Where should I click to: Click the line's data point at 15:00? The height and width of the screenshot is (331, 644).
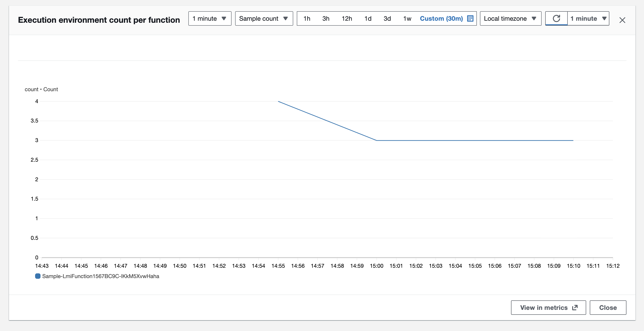point(376,140)
